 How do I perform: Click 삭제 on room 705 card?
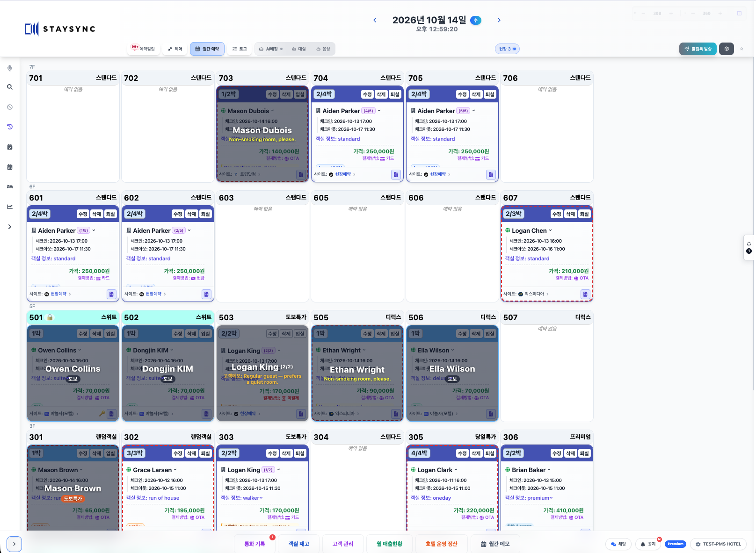click(x=476, y=94)
